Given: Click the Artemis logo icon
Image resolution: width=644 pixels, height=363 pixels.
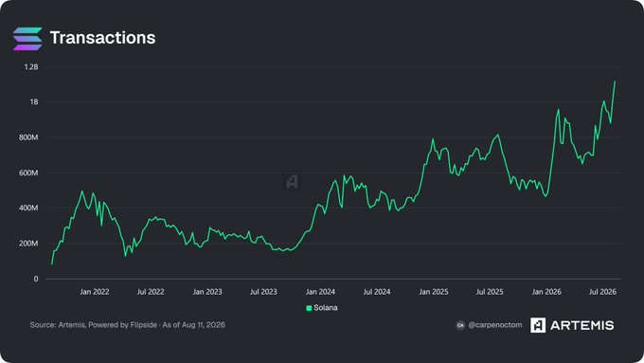Looking at the screenshot, I should pos(538,325).
